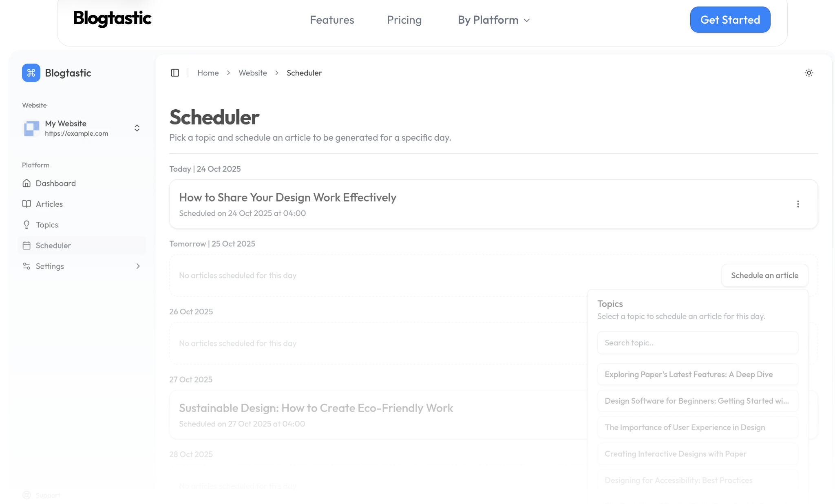Viewport: 835px width, 504px height.
Task: Toggle the sidebar panel icon
Action: pos(175,73)
